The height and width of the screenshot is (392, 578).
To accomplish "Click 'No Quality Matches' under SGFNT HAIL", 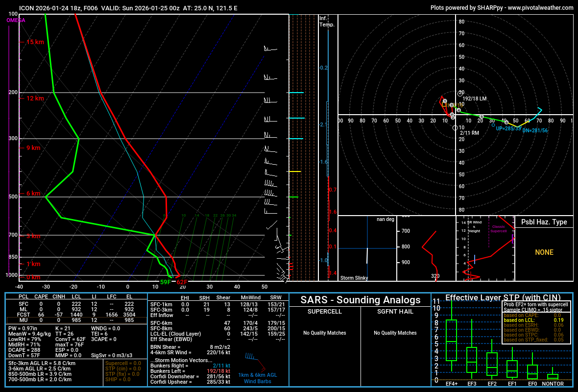I will pyautogui.click(x=395, y=333).
